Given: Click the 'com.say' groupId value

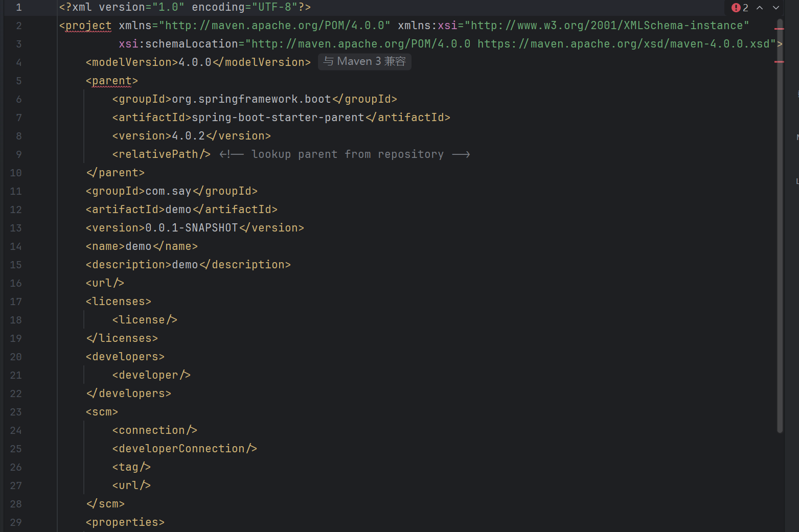Looking at the screenshot, I should click(169, 191).
